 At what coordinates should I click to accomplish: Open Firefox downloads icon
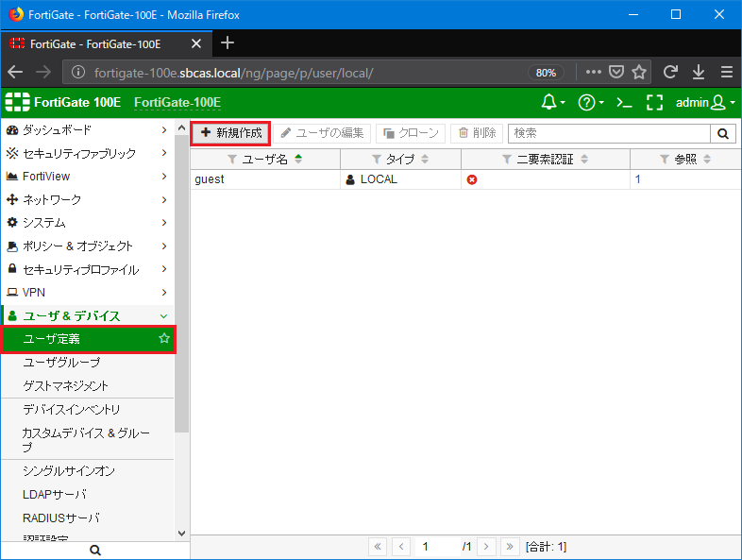tap(699, 73)
